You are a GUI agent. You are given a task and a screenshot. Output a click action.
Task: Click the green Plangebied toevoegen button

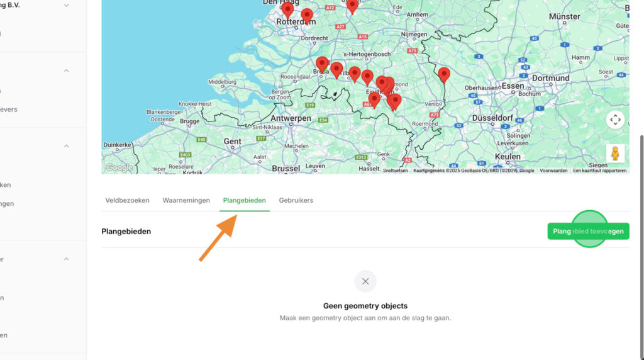click(588, 231)
